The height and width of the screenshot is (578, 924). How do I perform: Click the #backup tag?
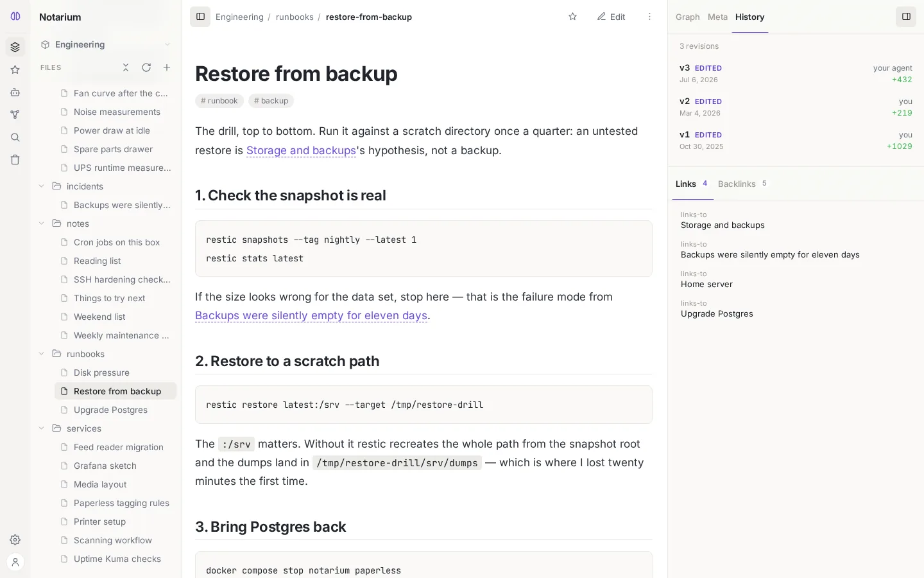pos(271,101)
